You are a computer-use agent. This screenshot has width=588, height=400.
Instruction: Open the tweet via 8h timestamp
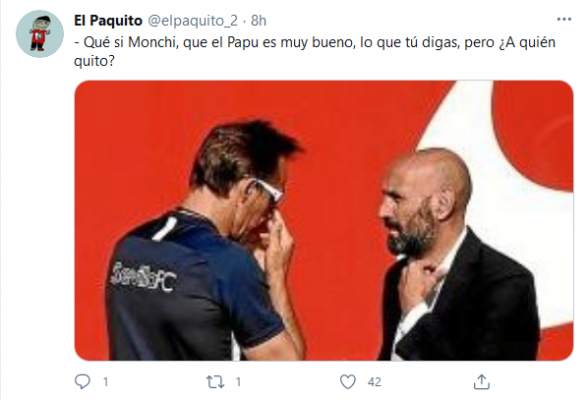click(x=258, y=21)
